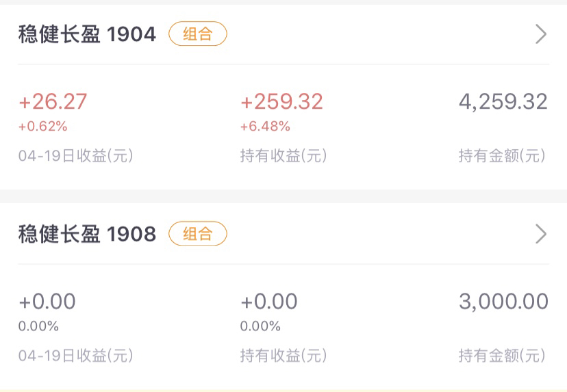Tap 04-19日收益(元) label under 1904 card
Image resolution: width=567 pixels, height=392 pixels.
coord(76,156)
